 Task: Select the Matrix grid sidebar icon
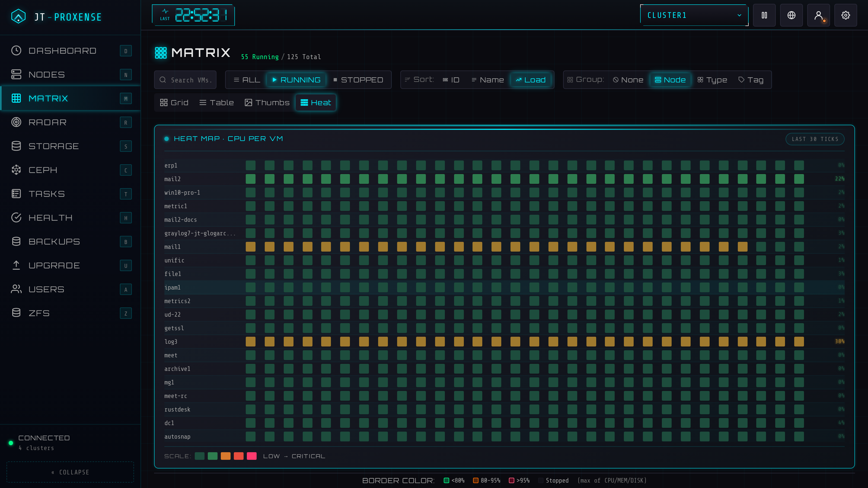(x=16, y=98)
